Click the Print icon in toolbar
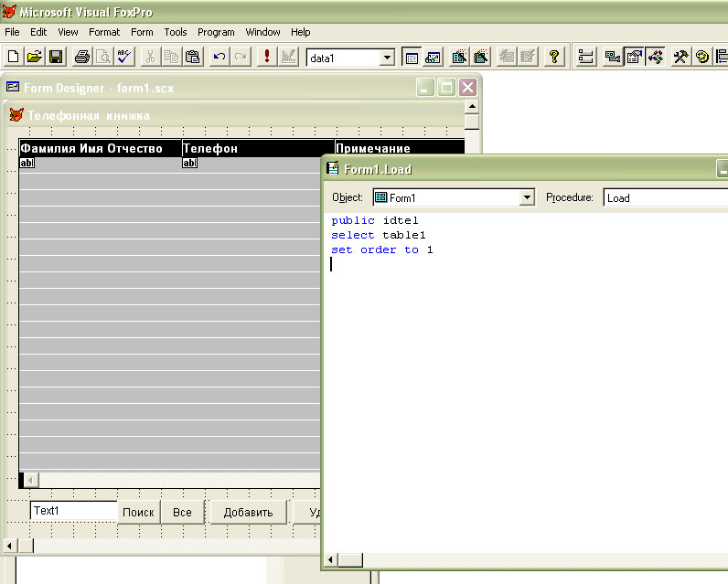 coord(82,58)
